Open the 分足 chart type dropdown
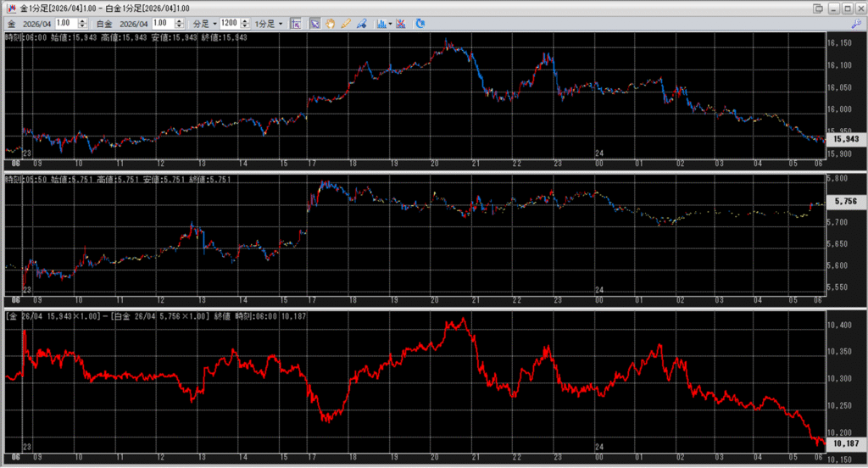This screenshot has height=468, width=868. tap(205, 24)
